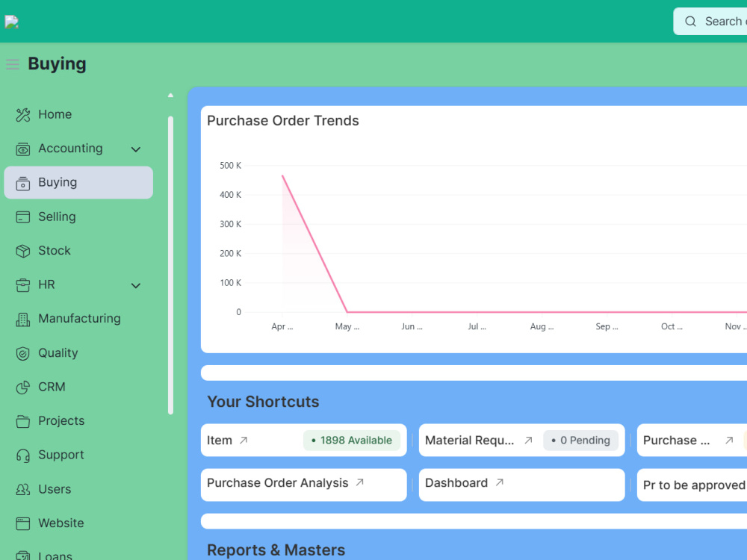Open the Quality workspace
The height and width of the screenshot is (560, 747).
[78, 353]
